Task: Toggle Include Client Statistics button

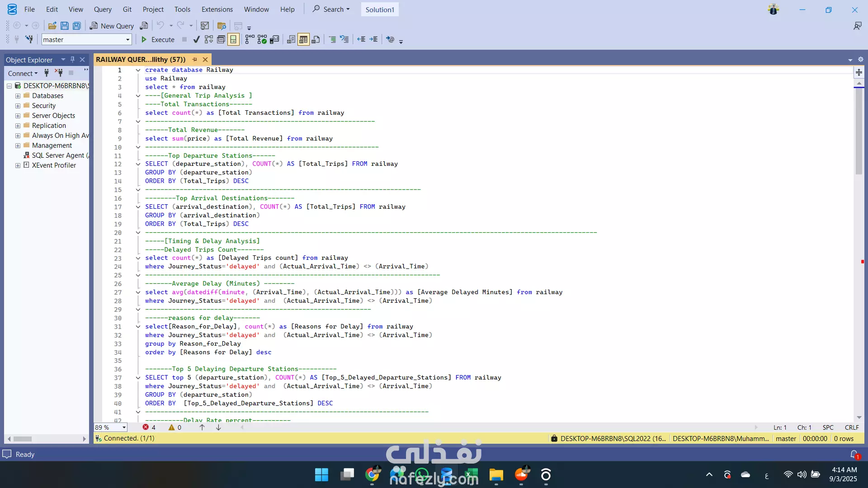Action: coord(274,40)
